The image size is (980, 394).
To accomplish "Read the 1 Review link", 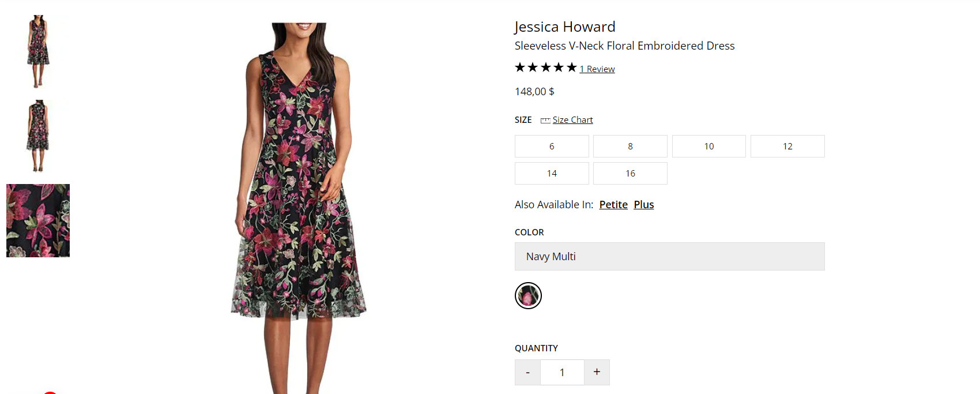I will coord(597,69).
